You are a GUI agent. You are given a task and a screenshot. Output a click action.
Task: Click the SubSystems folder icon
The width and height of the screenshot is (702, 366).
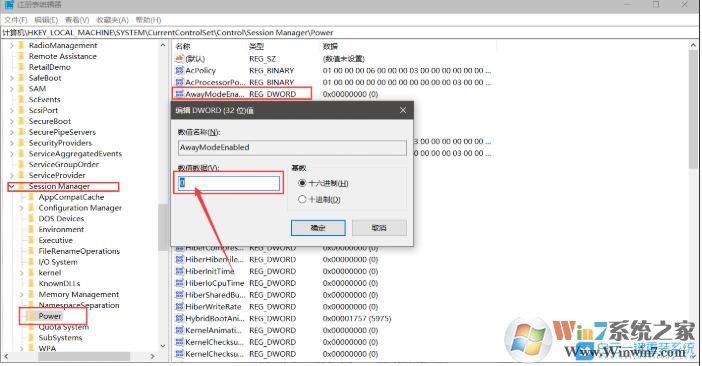[x=31, y=337]
